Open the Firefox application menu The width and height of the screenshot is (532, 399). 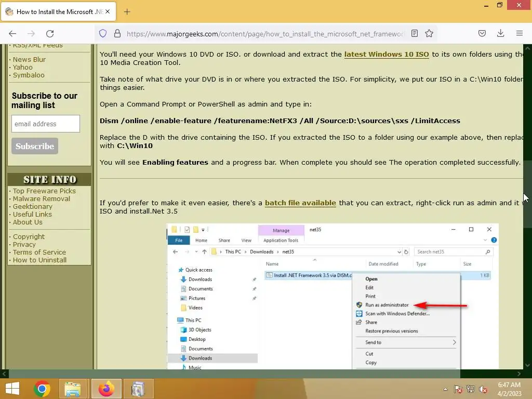(x=519, y=33)
